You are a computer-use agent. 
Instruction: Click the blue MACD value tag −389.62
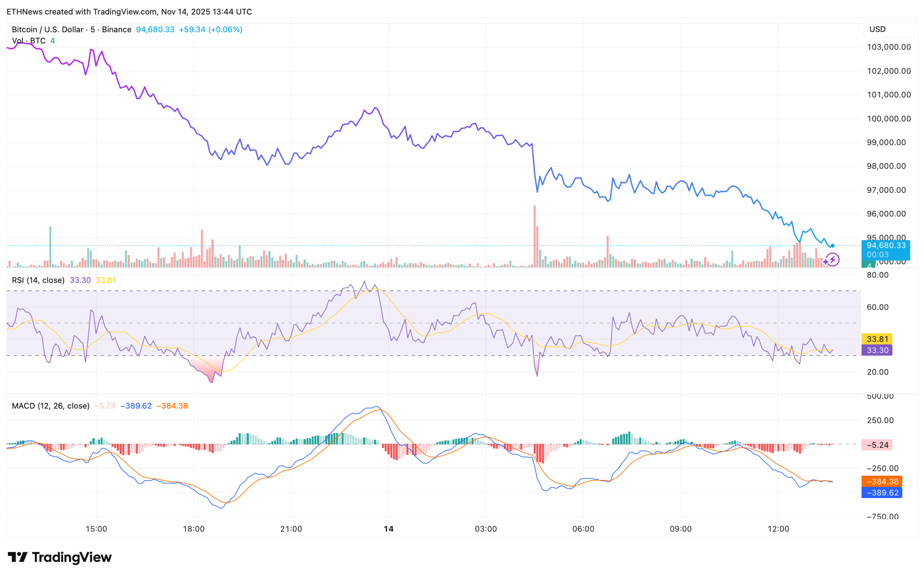(x=882, y=493)
